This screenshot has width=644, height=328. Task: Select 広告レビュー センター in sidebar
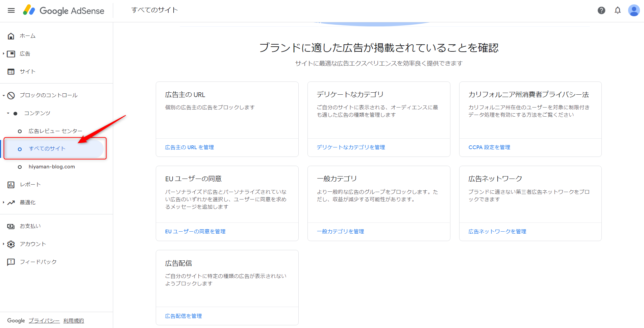coord(55,131)
